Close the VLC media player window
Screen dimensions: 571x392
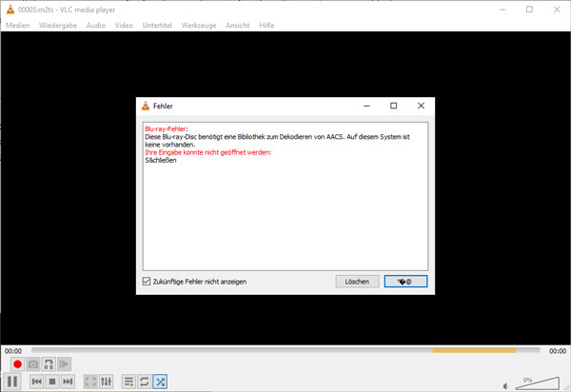(557, 10)
